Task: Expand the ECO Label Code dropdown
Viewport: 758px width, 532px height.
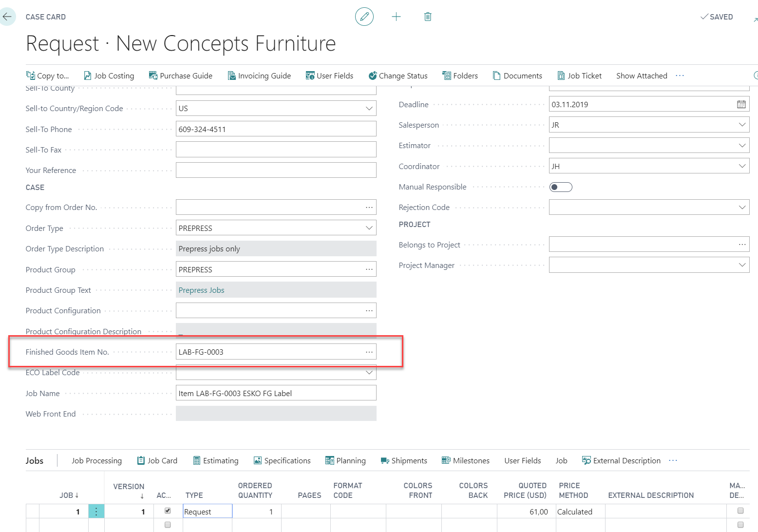Action: (x=369, y=373)
